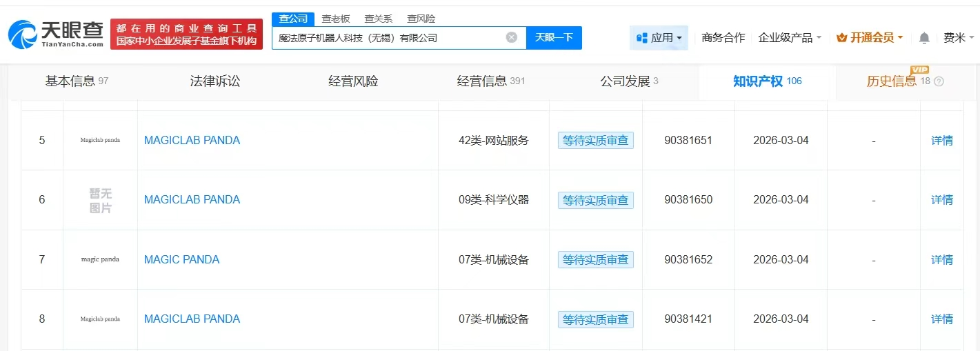This screenshot has width=980, height=351.
Task: Open the TianYanCha logo homepage
Action: (55, 34)
